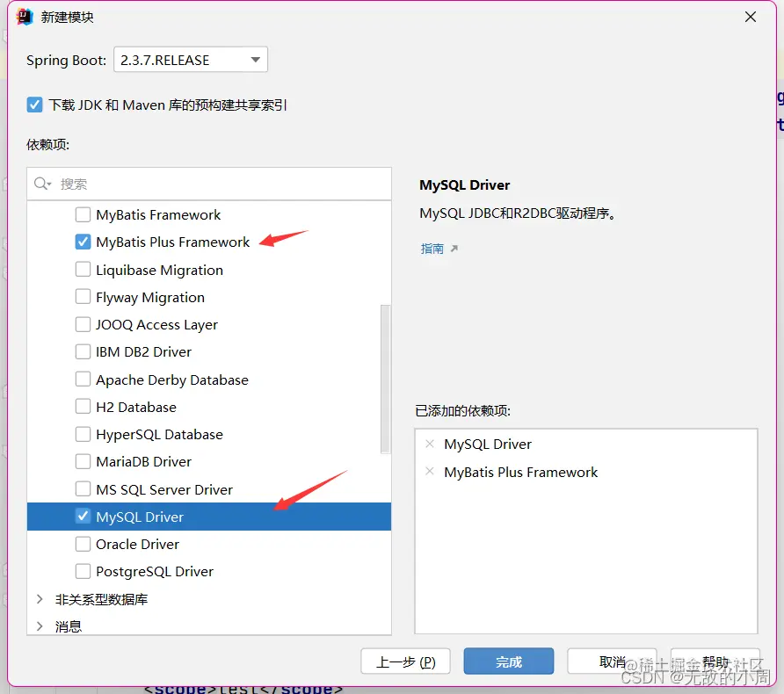Screen dimensions: 784x694
Task: Toggle 下载 JDK 和 Maven 库 shared index checkbox
Action: coord(34,105)
